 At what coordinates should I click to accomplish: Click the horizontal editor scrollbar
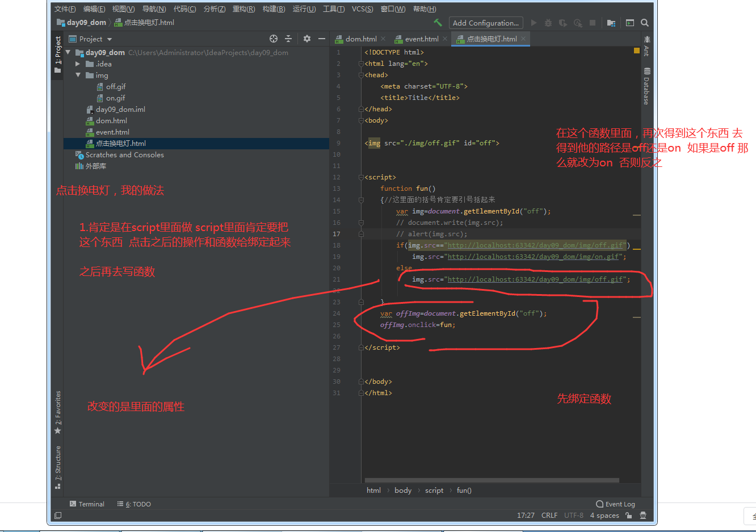tap(492, 480)
